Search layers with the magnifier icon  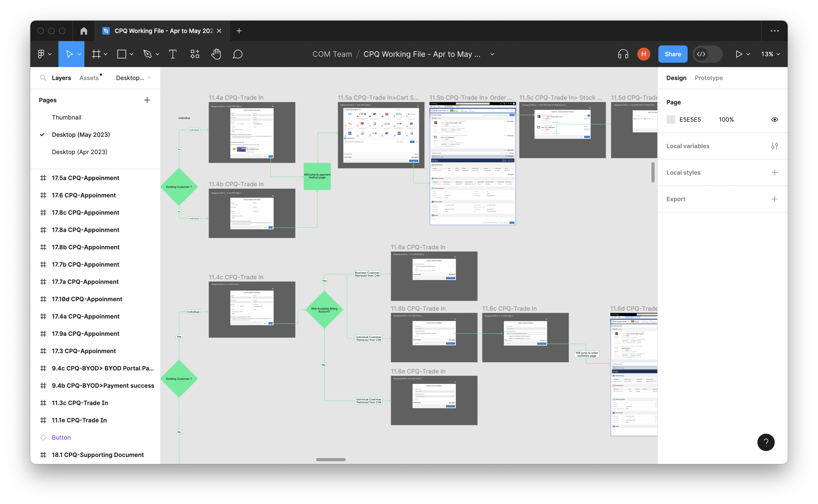click(x=43, y=78)
